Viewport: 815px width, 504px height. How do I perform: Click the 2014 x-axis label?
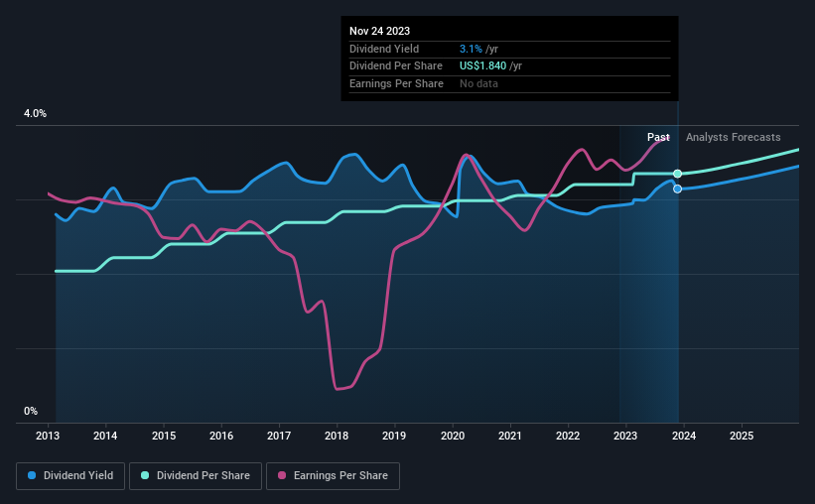point(105,436)
